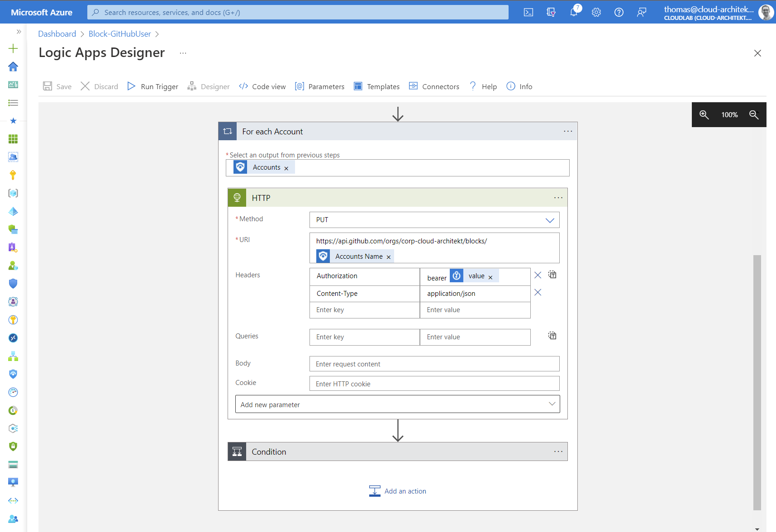
Task: Open All resources grid icon in sidebar
Action: (13, 139)
